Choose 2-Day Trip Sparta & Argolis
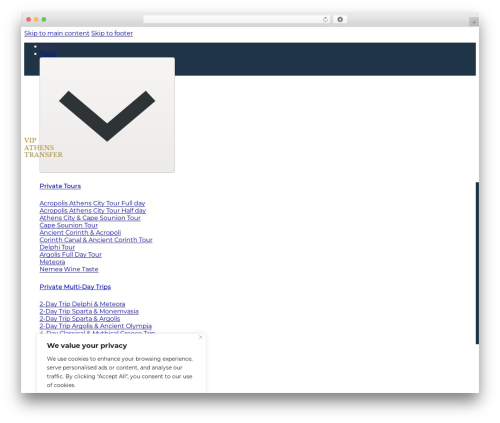Viewport: 500px width, 423px height. pos(80,318)
